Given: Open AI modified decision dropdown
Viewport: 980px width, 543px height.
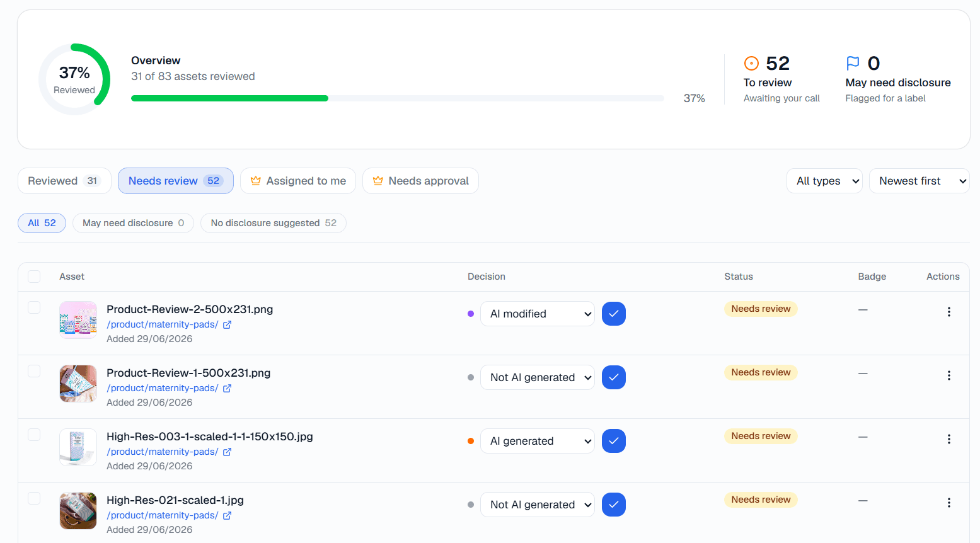Looking at the screenshot, I should (537, 314).
